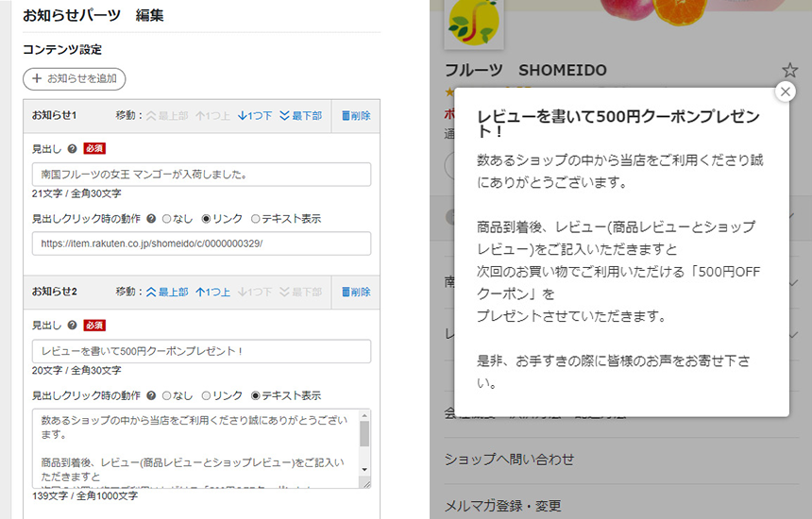The width and height of the screenshot is (812, 519).
Task: Click the rakuten URL input field
Action: (x=200, y=243)
